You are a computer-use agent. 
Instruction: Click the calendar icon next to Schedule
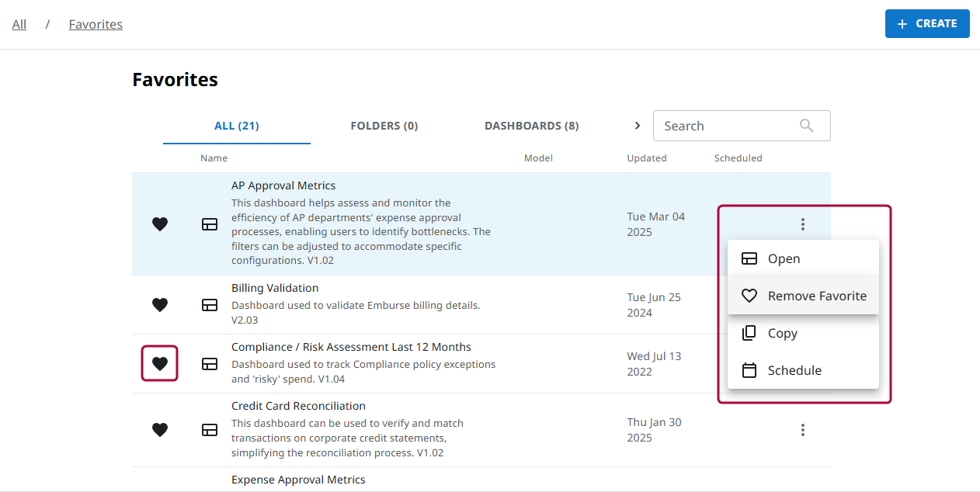pos(749,370)
